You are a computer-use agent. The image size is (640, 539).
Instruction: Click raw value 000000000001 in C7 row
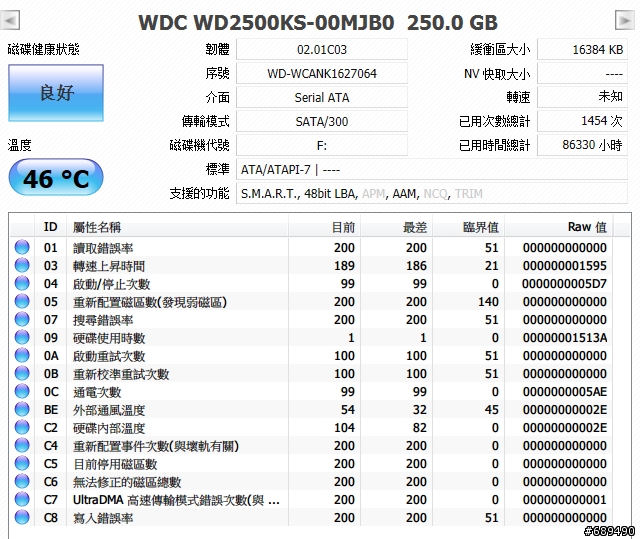(x=564, y=499)
